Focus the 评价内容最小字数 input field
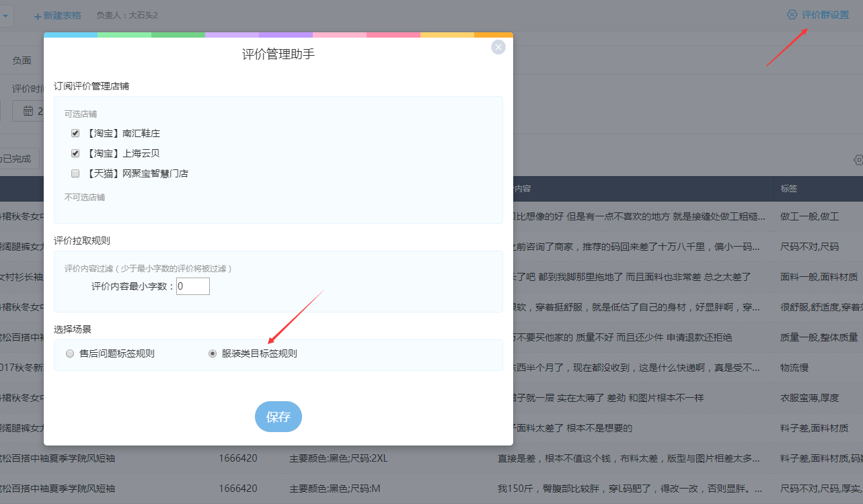Viewport: 863px width, 504px height. [x=193, y=287]
